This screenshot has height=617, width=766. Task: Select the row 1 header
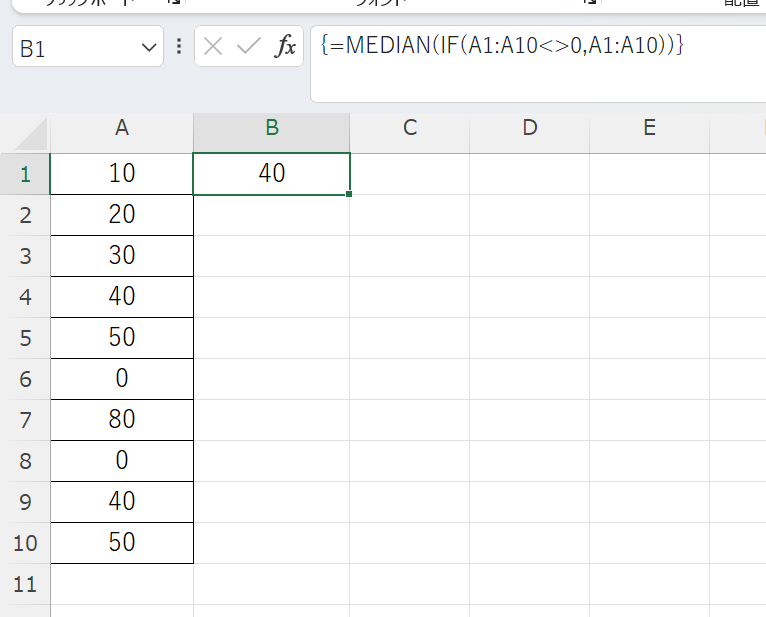pyautogui.click(x=25, y=174)
